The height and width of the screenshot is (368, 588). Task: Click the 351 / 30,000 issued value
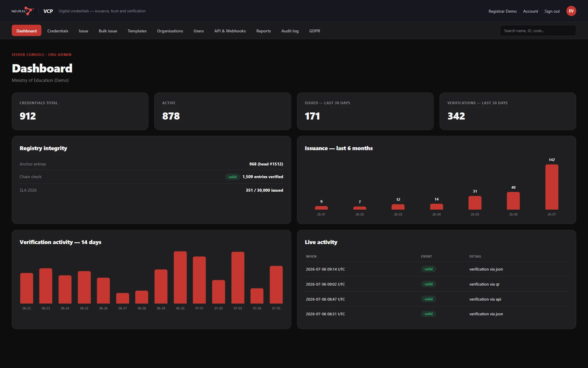pyautogui.click(x=264, y=190)
